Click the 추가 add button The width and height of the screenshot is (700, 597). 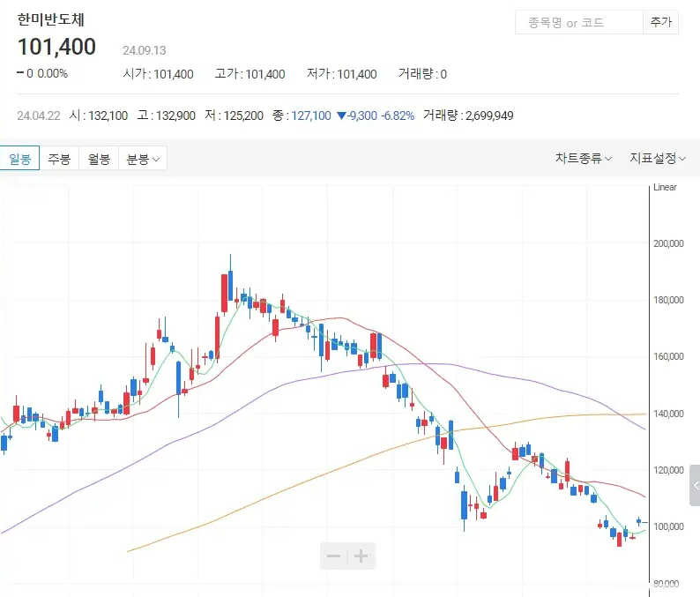pos(660,22)
